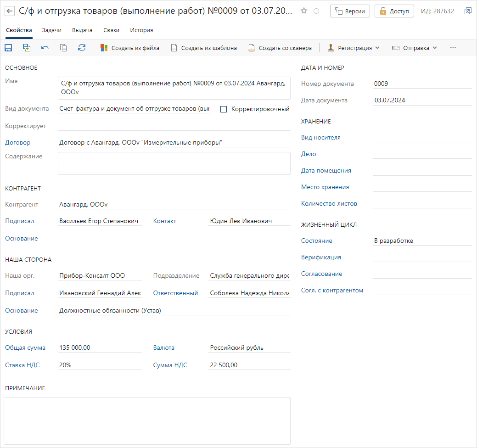Toggle the Корректировочный checkbox

224,109
